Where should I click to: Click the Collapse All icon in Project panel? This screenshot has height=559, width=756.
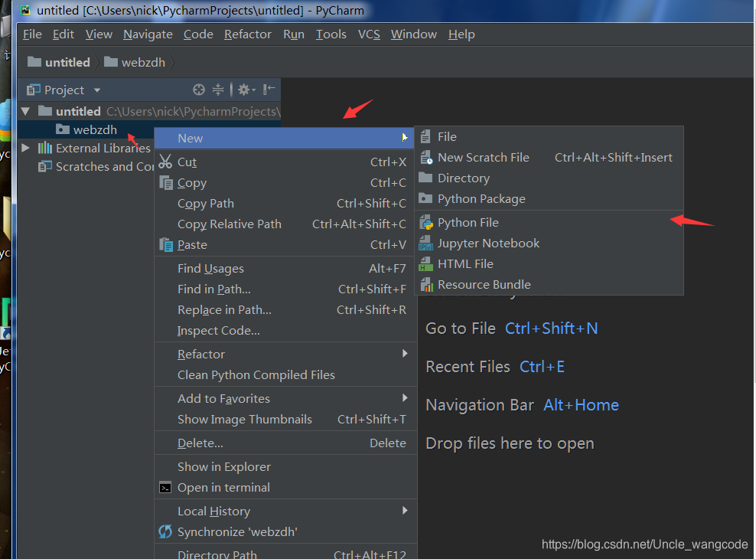[218, 90]
